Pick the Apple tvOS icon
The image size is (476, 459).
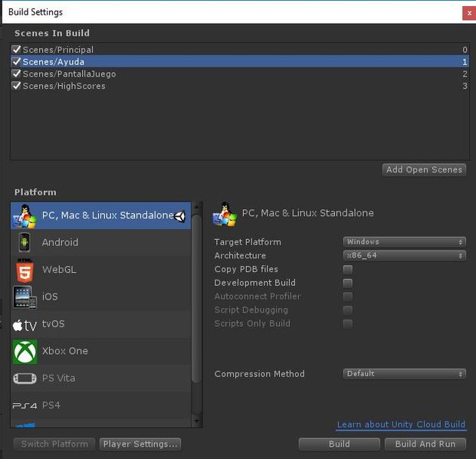click(x=25, y=325)
